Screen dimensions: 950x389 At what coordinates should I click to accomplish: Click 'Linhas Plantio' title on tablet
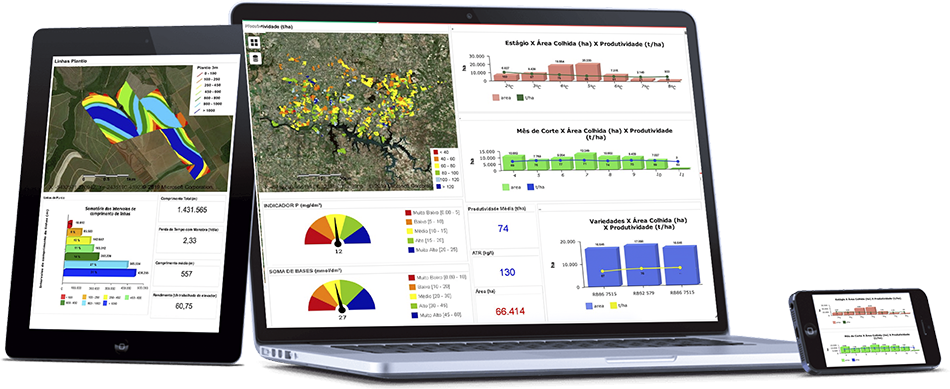(70, 61)
